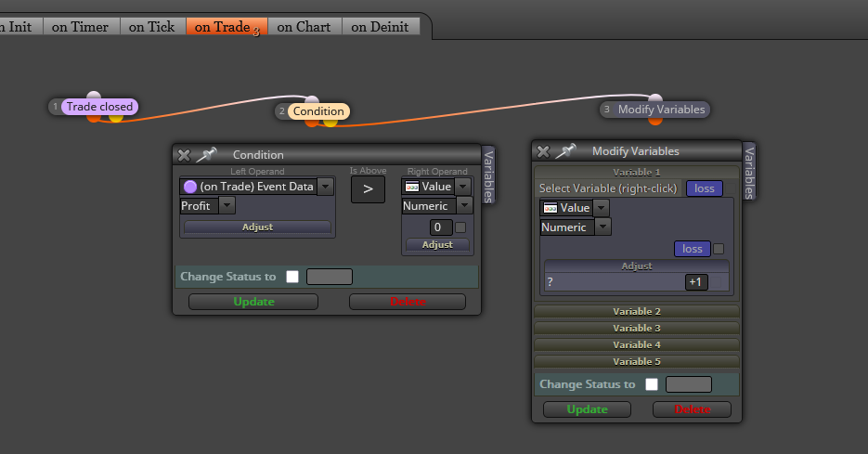Expand the Variable 4 section
The image size is (868, 454).
point(637,344)
